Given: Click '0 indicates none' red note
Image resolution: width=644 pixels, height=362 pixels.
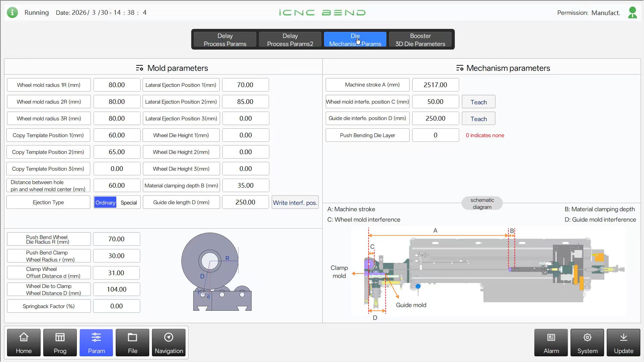Looking at the screenshot, I should click(x=485, y=135).
